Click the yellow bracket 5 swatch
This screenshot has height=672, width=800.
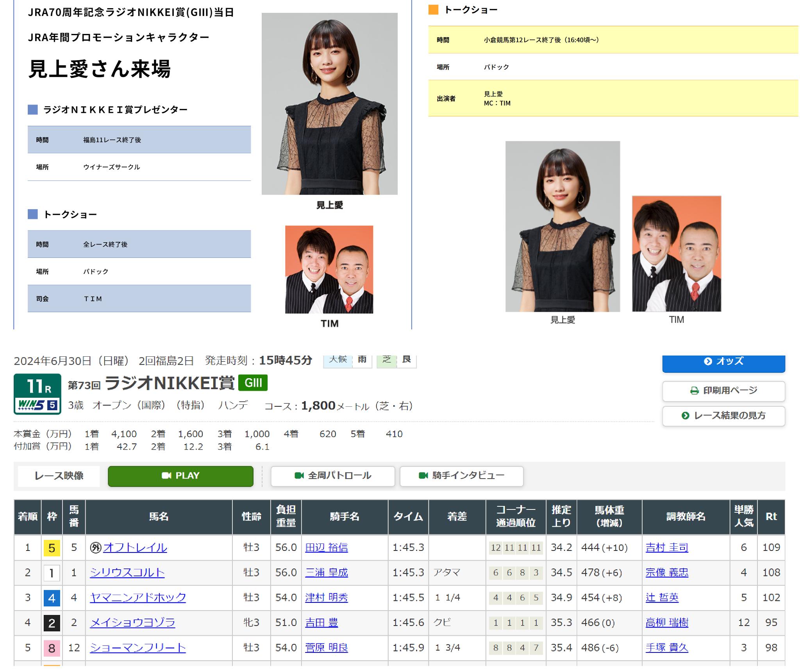pos(52,548)
